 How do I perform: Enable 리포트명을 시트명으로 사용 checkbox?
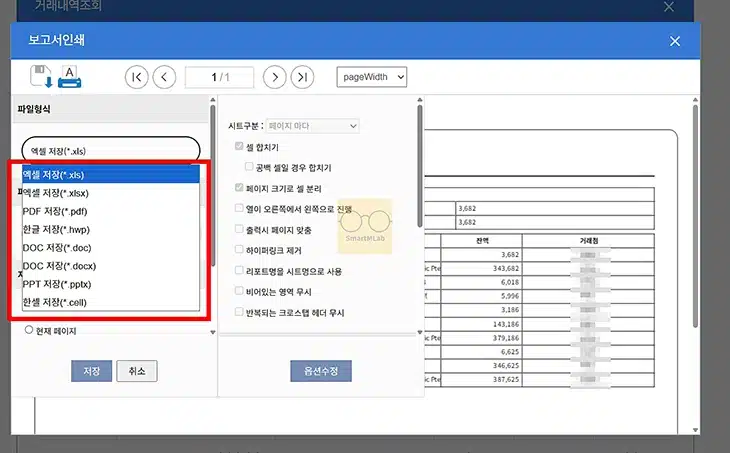tap(239, 270)
